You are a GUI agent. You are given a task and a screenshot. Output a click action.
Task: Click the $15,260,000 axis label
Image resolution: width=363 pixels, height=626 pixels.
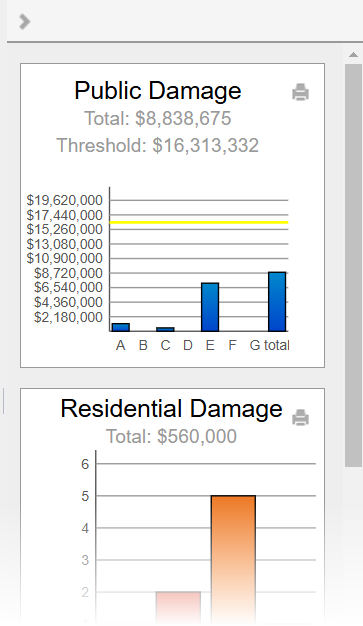click(65, 230)
